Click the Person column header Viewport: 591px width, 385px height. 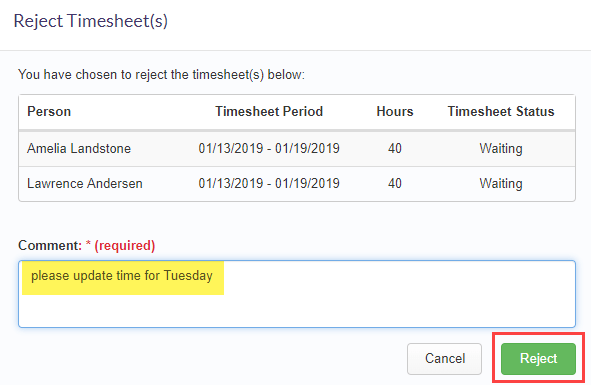(x=49, y=112)
